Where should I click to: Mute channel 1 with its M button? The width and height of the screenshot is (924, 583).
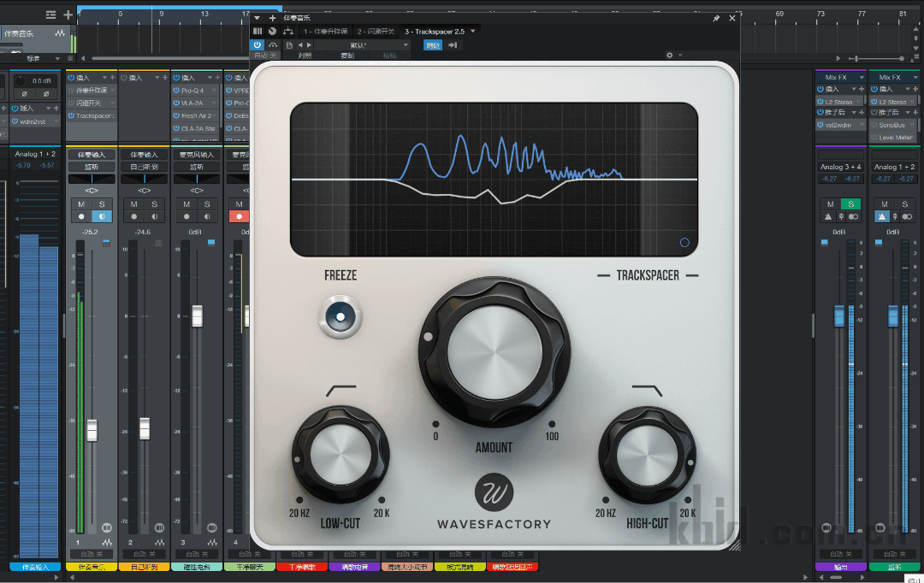pos(81,204)
